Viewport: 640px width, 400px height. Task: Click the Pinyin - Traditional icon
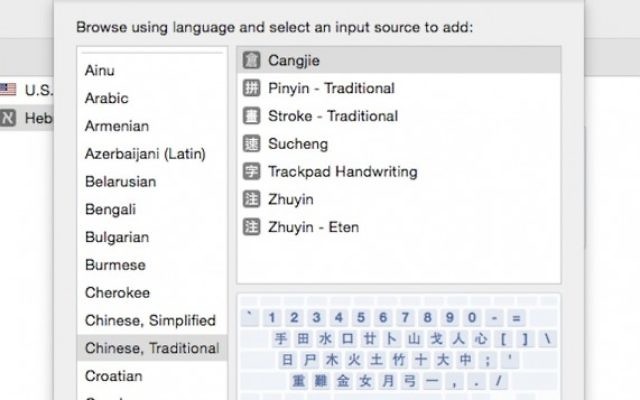251,88
